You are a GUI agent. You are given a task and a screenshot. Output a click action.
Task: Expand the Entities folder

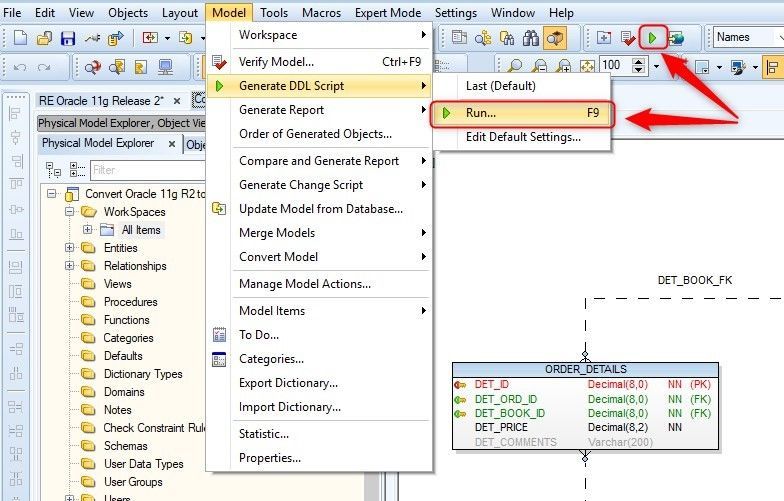[x=70, y=248]
